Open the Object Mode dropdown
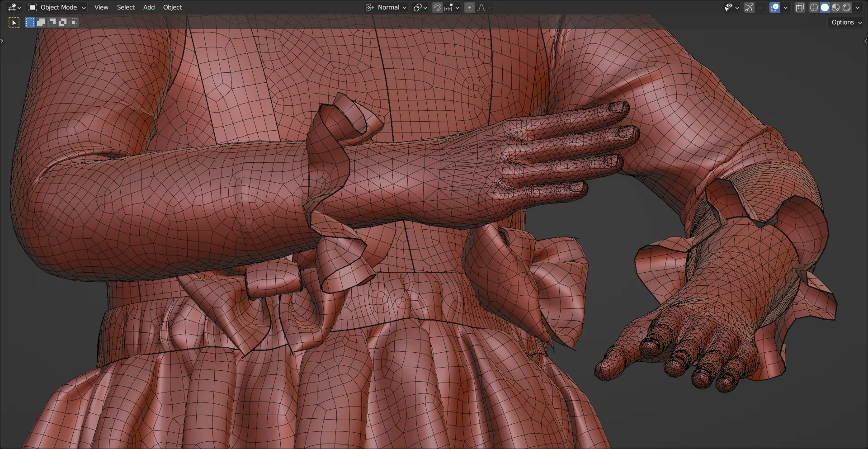The width and height of the screenshot is (868, 449). pyautogui.click(x=57, y=7)
